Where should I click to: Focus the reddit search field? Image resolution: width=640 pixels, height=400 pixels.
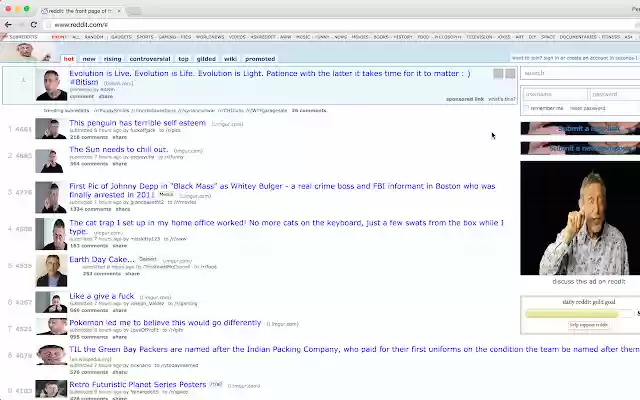pos(580,73)
